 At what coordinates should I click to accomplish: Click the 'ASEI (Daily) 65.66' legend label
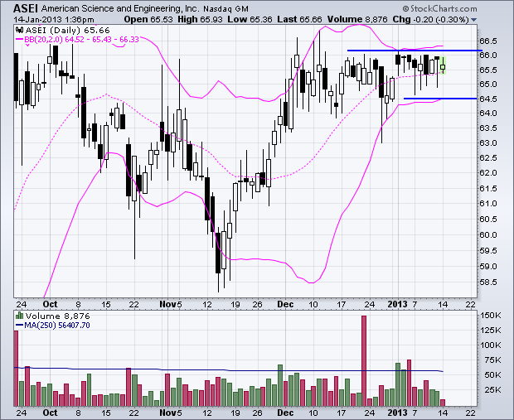tap(67, 31)
